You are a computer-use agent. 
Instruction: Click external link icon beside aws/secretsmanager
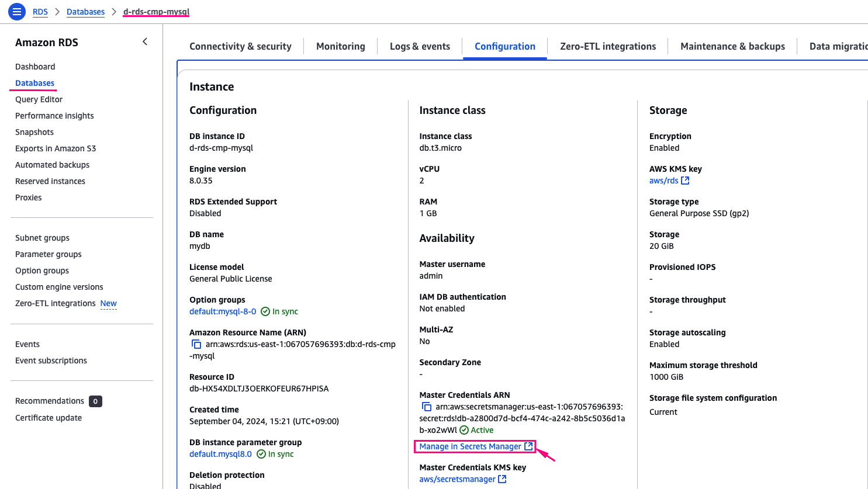coord(502,479)
